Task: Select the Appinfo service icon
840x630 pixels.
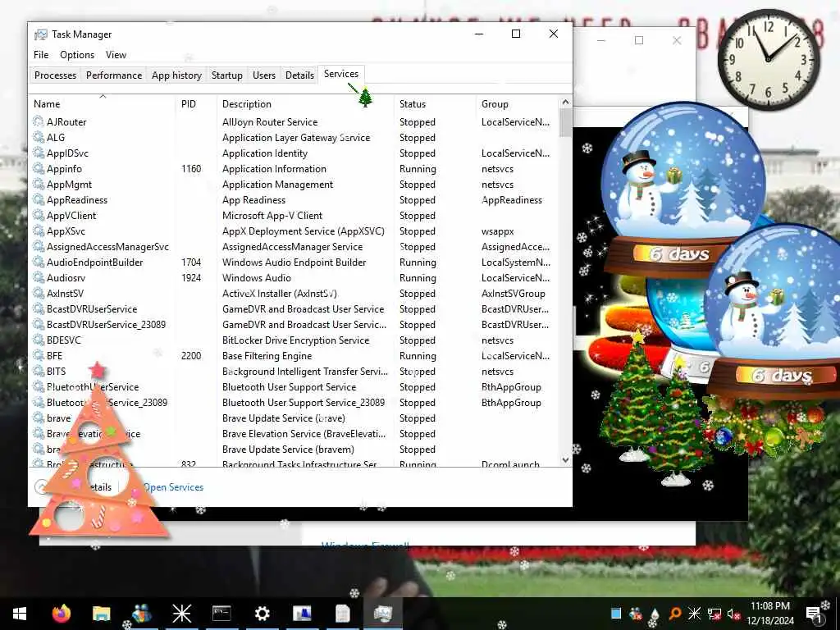Action: pyautogui.click(x=38, y=168)
